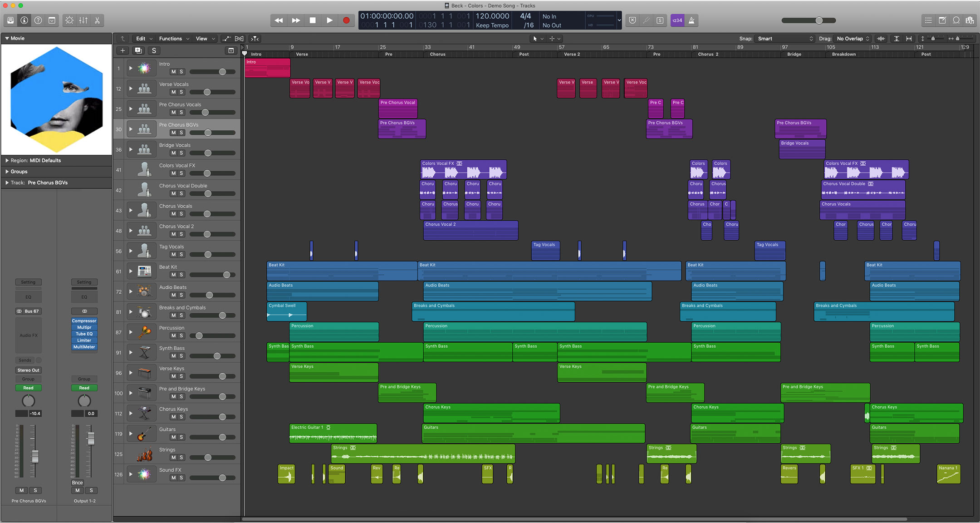Open the pointer tool menu
Viewport: 980px width, 523px height.
[x=538, y=39]
